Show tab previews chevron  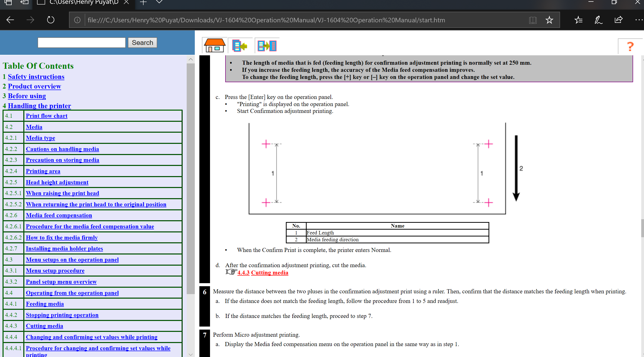point(159,2)
